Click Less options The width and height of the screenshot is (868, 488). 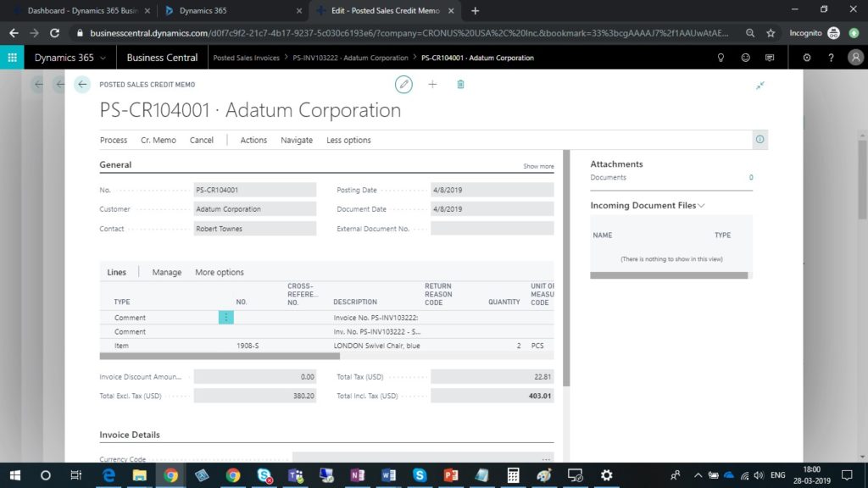(348, 140)
